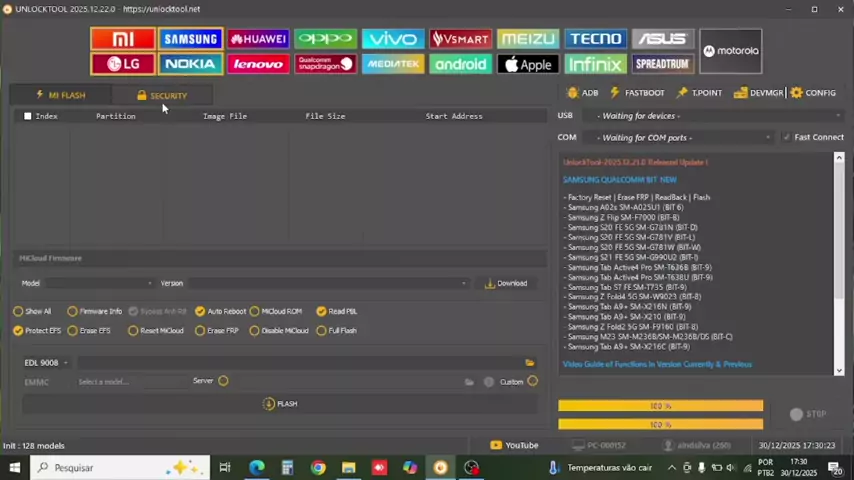Click the log panel vertical scrollbar
854x480 pixels.
pyautogui.click(x=839, y=260)
